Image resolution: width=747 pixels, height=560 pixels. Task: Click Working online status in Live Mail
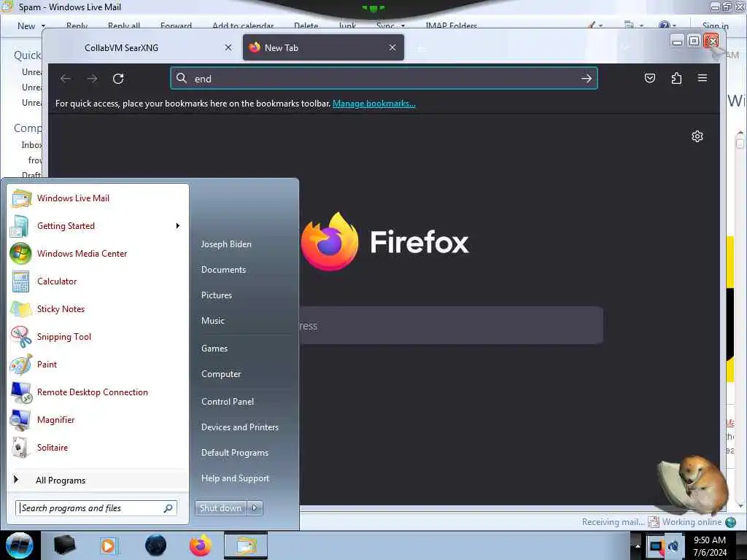[692, 522]
